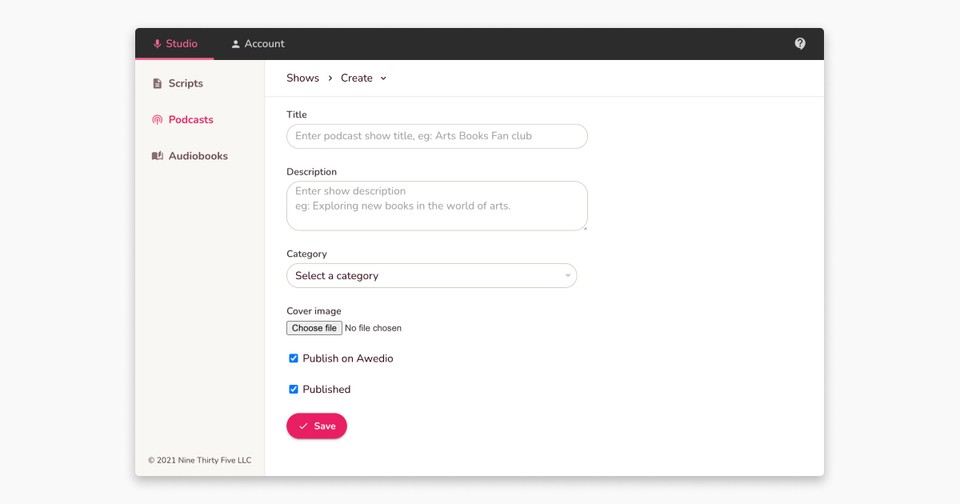The image size is (960, 504).
Task: Click the person icon beside Account
Action: point(236,44)
